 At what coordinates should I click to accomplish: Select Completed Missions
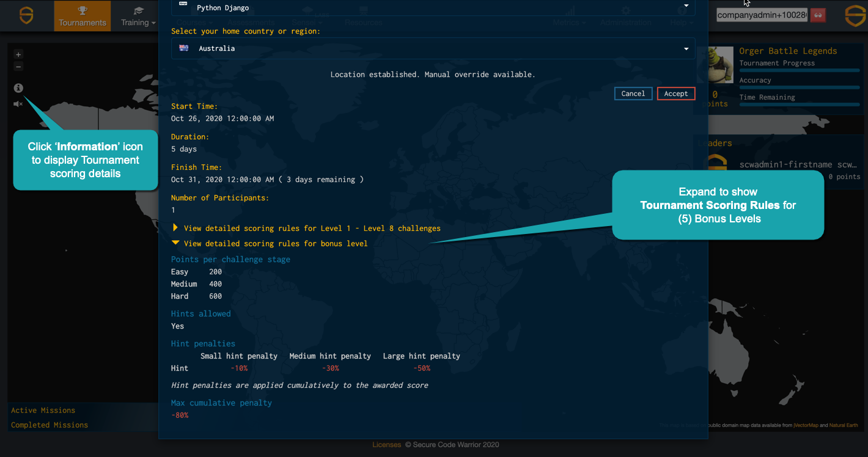coord(50,425)
